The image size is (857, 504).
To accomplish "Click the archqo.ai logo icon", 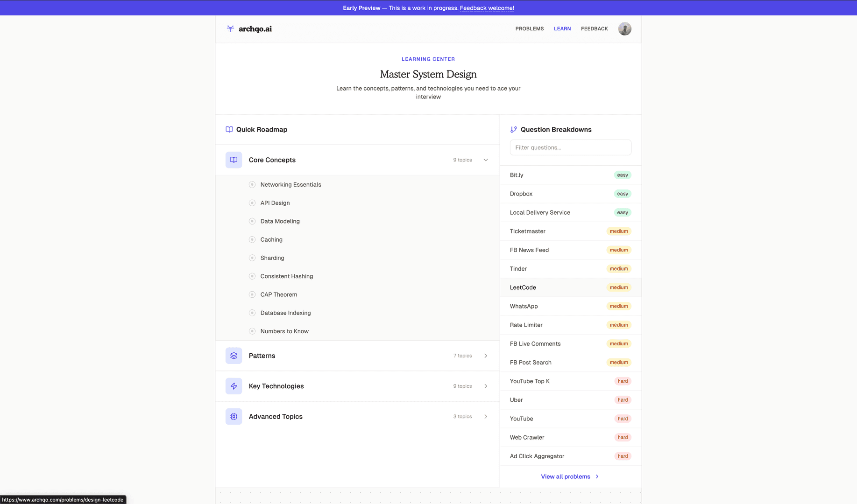I will 230,28.
